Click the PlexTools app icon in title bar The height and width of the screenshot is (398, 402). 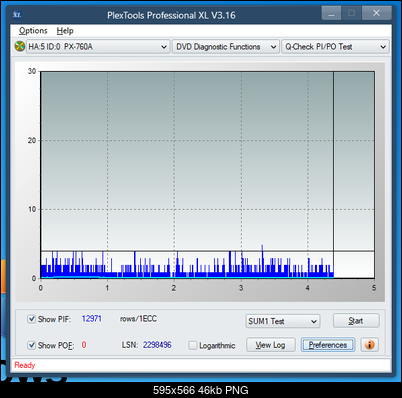point(17,15)
